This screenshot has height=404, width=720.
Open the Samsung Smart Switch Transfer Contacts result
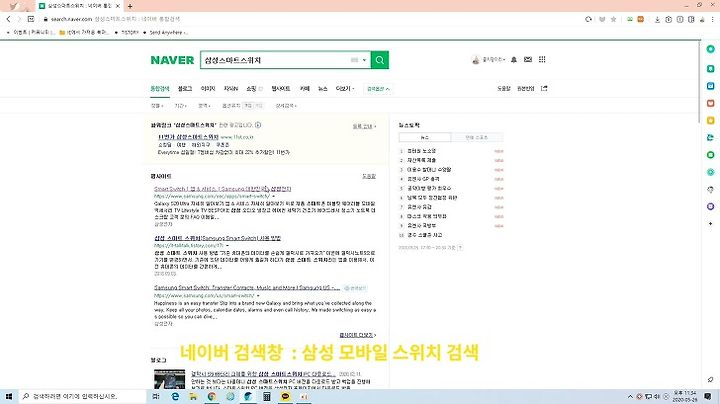247,288
